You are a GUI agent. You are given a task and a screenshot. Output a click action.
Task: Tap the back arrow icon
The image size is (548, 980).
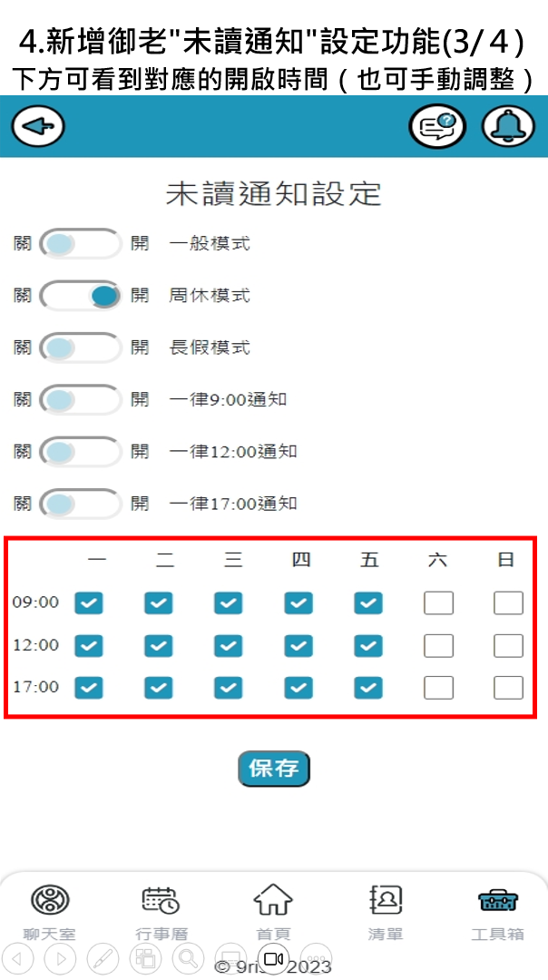(38, 127)
